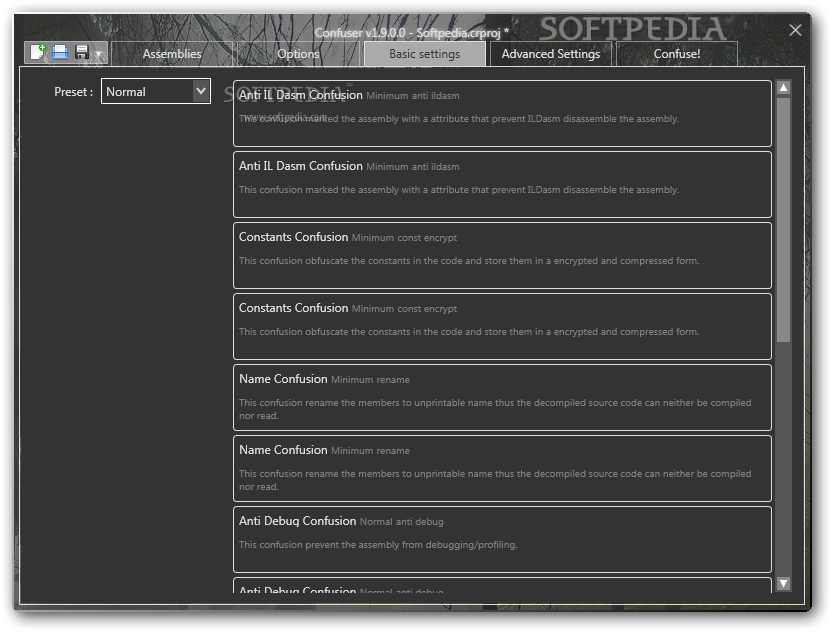Select the fully visible Anti Debug Confusion card
Image resolution: width=832 pixels, height=632 pixels.
[502, 539]
